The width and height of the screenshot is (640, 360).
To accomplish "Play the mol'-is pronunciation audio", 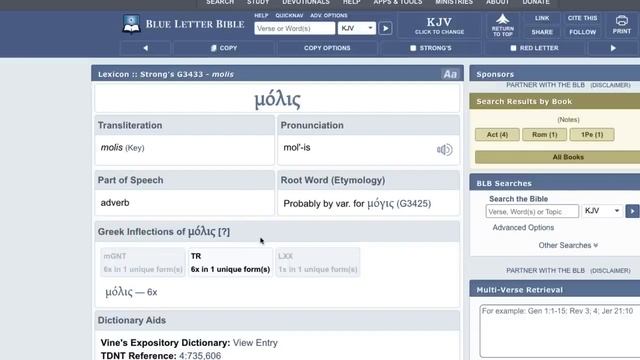I will [x=444, y=150].
